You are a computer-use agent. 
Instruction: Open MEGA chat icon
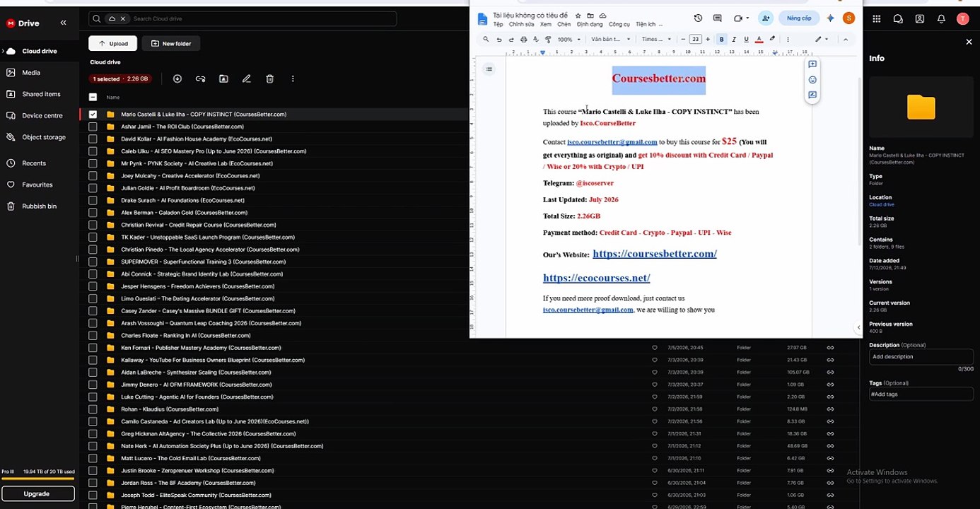[898, 19]
